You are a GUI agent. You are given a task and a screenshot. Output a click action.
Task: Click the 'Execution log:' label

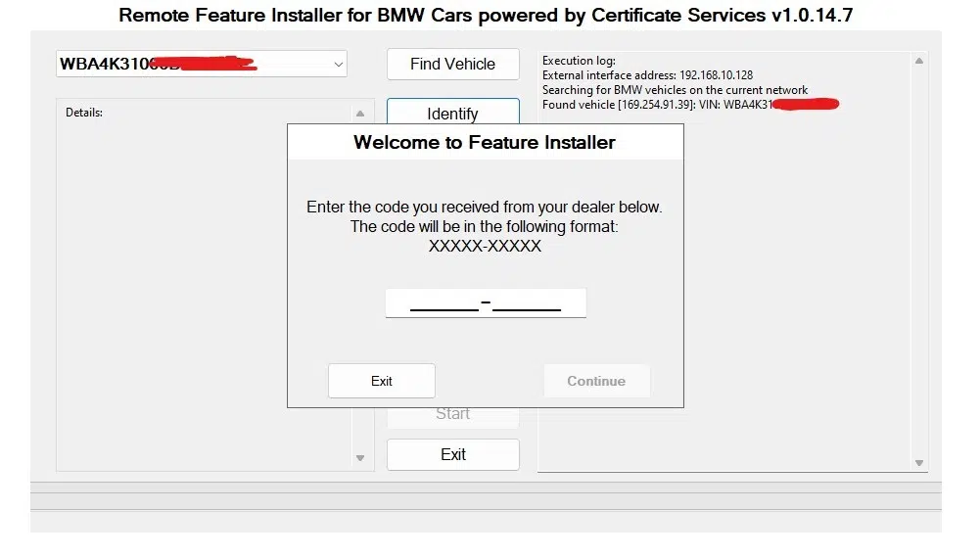click(x=579, y=61)
